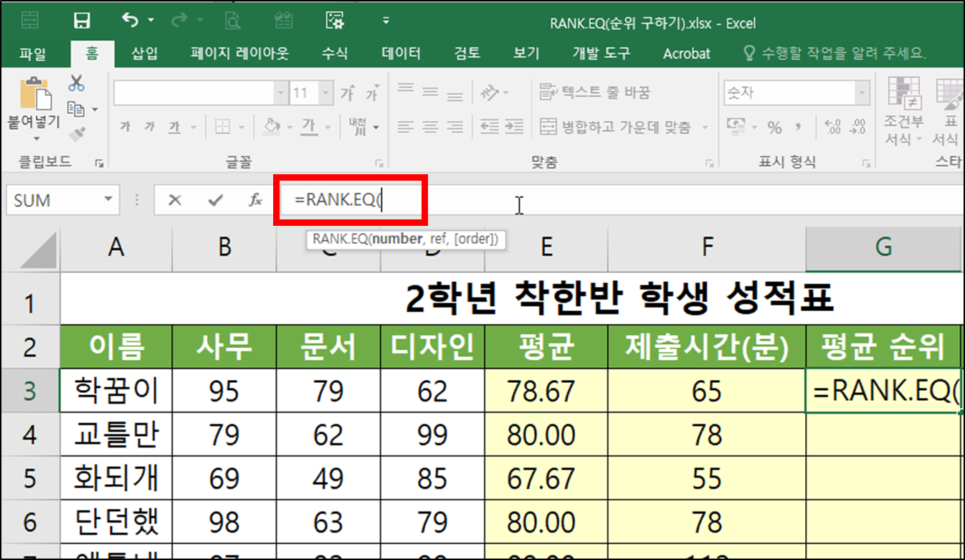Middle-align cell contents
965x560 pixels.
point(430,92)
